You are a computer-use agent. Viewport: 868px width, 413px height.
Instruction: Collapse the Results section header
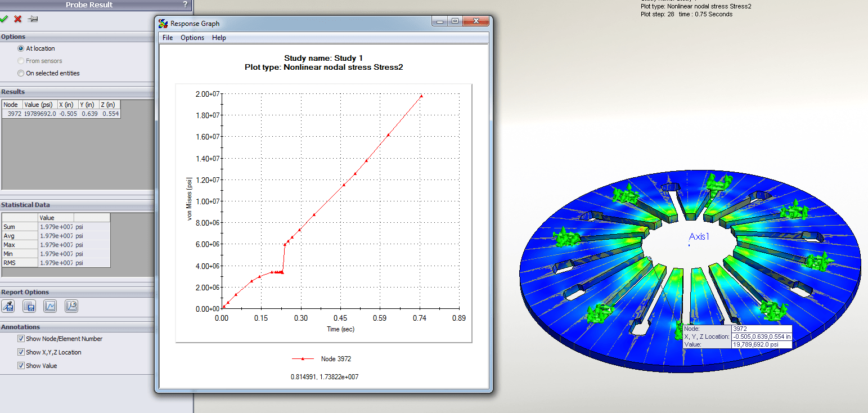click(77, 92)
